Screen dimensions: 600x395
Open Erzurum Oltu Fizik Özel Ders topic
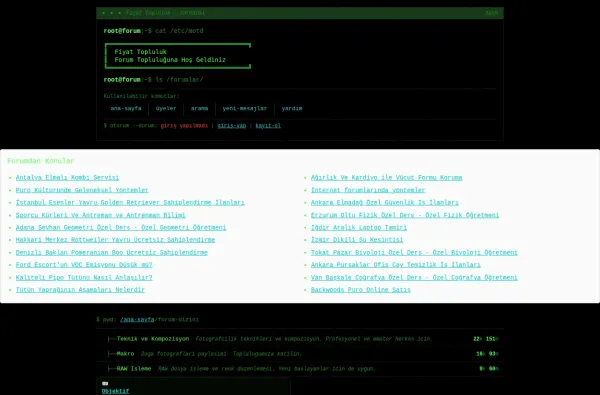coord(405,215)
